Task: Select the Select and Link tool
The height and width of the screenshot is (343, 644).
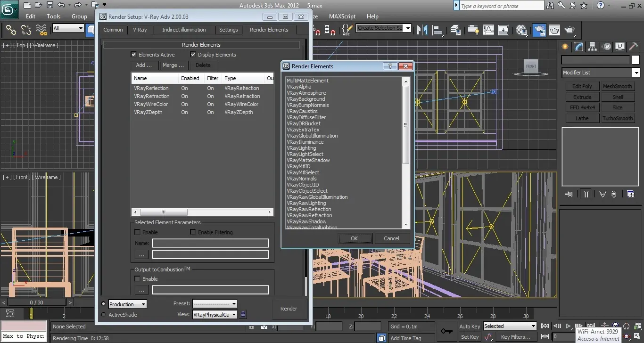Action: click(11, 30)
